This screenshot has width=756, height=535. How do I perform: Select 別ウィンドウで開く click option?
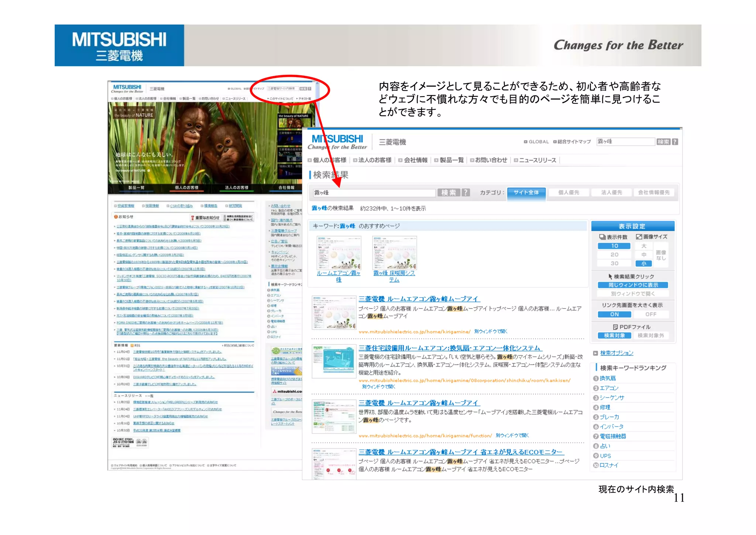coord(633,294)
